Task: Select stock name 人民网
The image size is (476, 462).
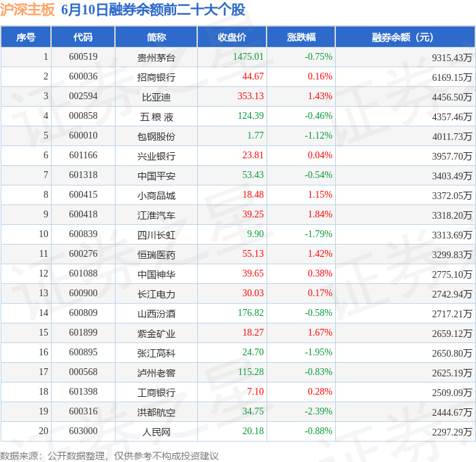Action: (156, 432)
